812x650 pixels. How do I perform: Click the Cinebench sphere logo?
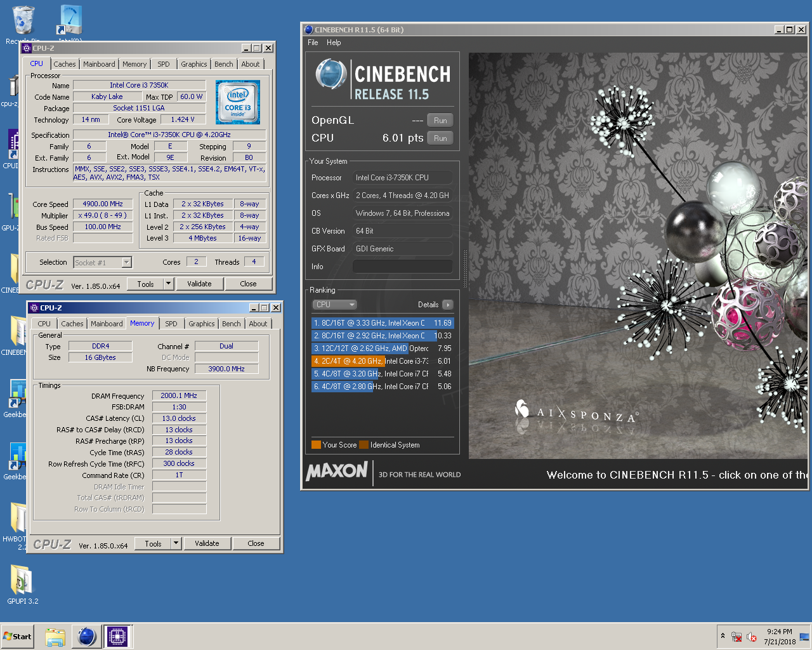click(x=331, y=74)
